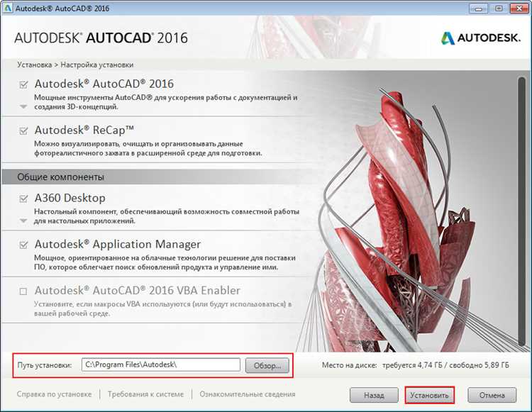532x412 pixels.
Task: Click the Отмена cancel button
Action: [492, 395]
